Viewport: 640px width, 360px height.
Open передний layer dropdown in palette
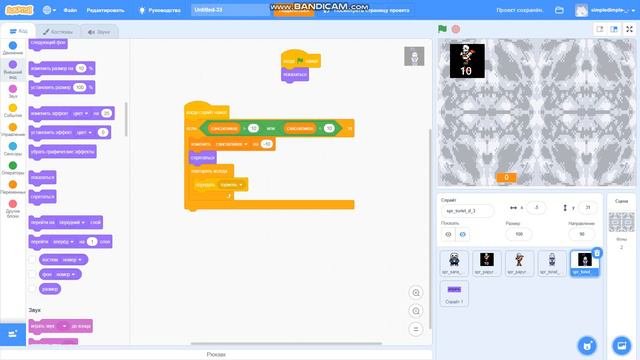(x=72, y=222)
